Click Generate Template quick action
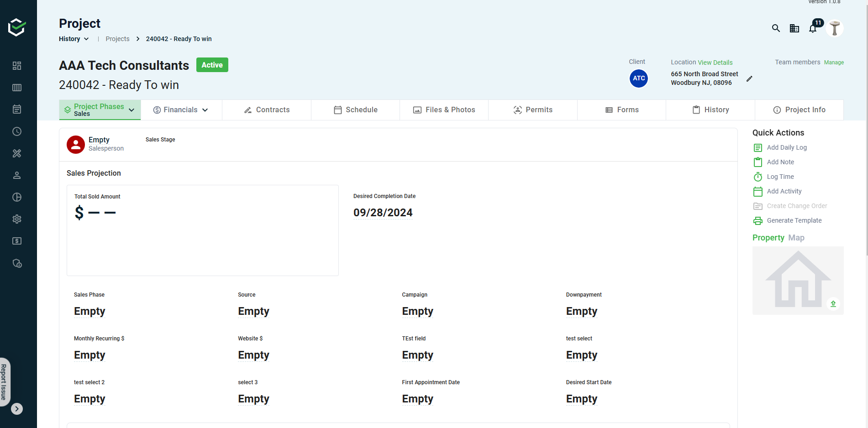868x428 pixels. [x=788, y=220]
